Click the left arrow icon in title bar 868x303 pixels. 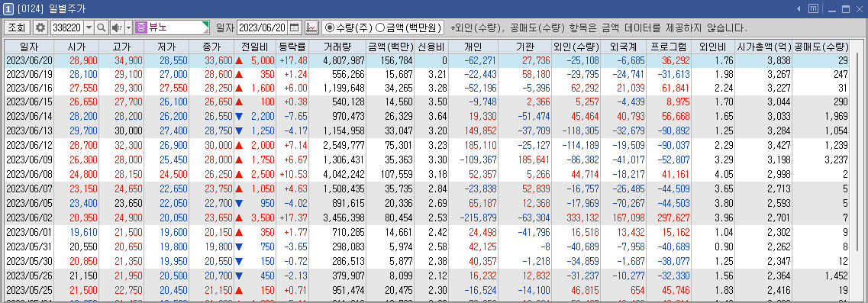pyautogui.click(x=799, y=9)
